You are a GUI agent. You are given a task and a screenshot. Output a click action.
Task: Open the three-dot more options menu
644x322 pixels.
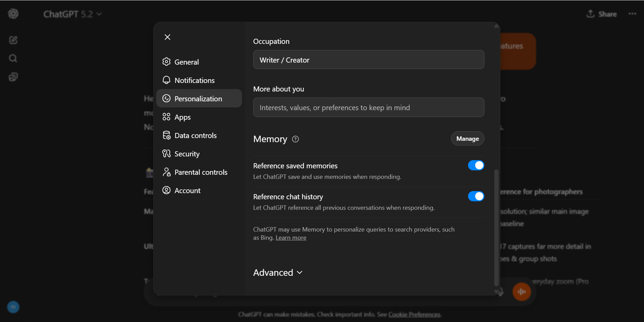[x=632, y=14]
